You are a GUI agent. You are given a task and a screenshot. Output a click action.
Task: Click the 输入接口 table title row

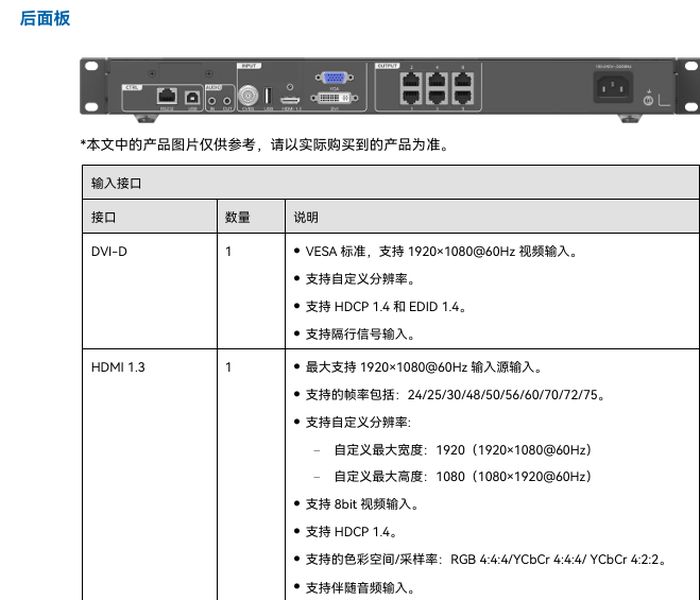tap(391, 183)
